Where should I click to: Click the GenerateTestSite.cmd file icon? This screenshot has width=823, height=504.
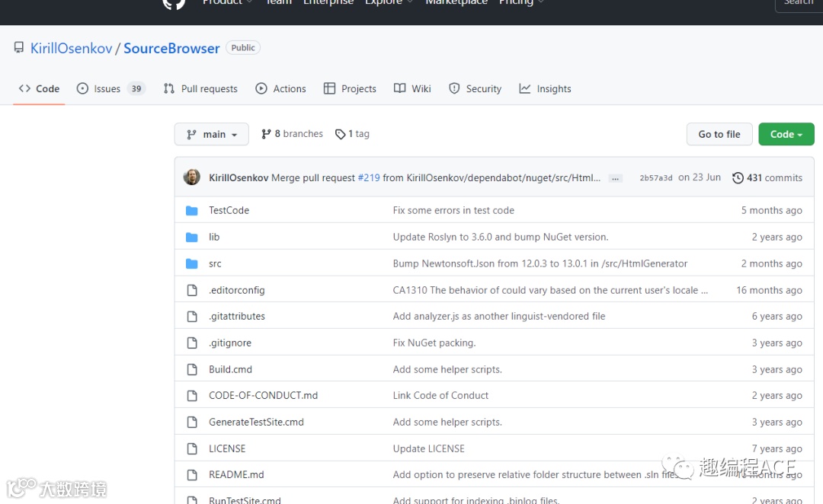click(x=192, y=423)
